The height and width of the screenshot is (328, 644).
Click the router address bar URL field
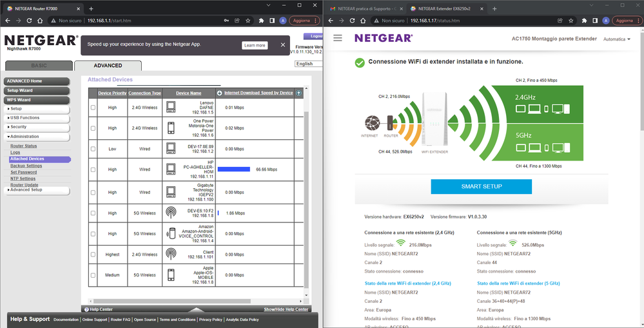[142, 21]
